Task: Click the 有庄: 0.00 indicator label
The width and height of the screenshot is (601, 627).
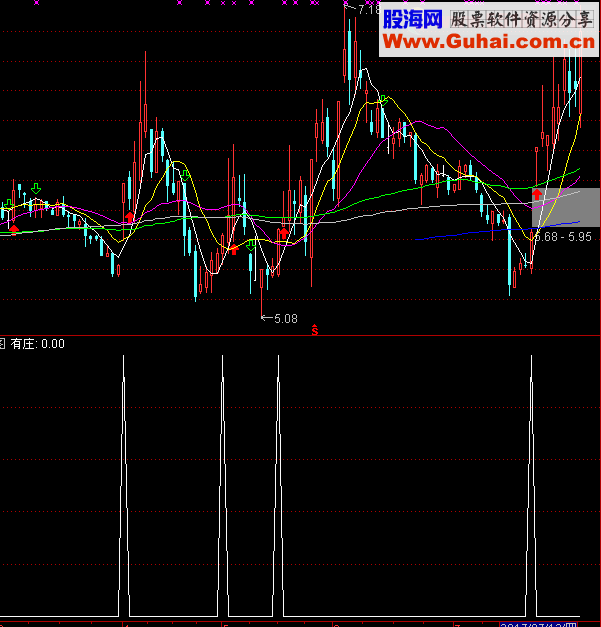Action: (38, 344)
